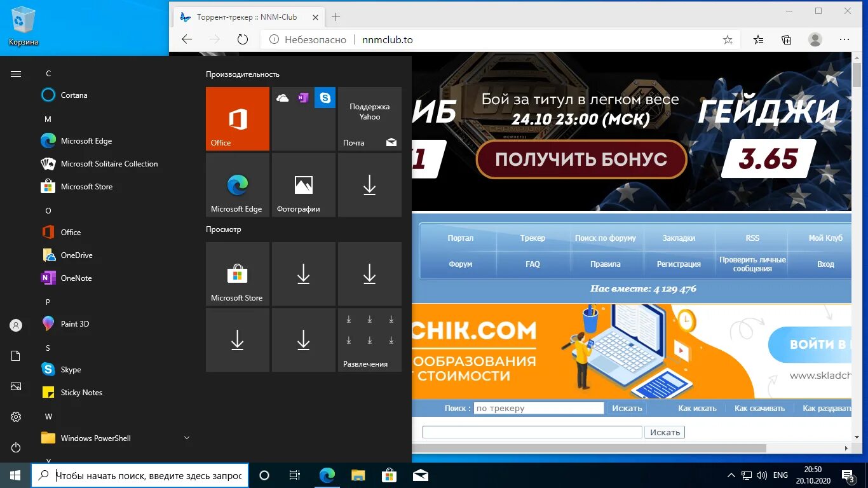Open the Фотографии tile
Image resolution: width=868 pixels, height=488 pixels.
coord(304,185)
